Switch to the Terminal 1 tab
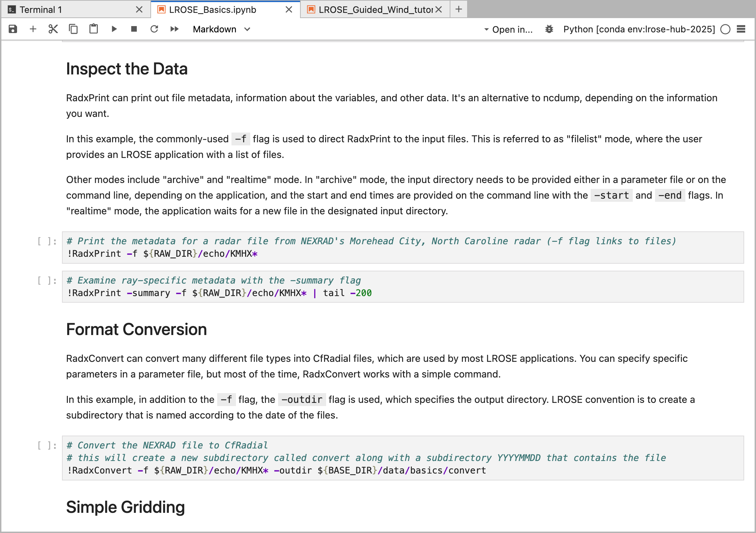The height and width of the screenshot is (533, 756). pyautogui.click(x=76, y=10)
